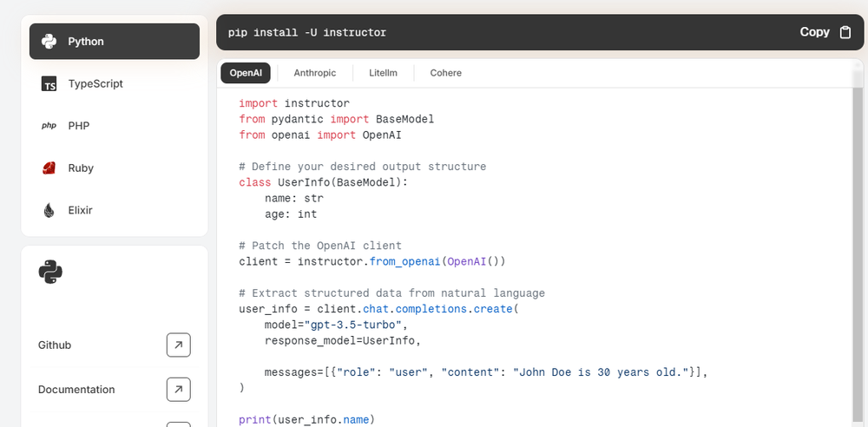868x427 pixels.
Task: Choose PHP from the language list
Action: tap(115, 126)
